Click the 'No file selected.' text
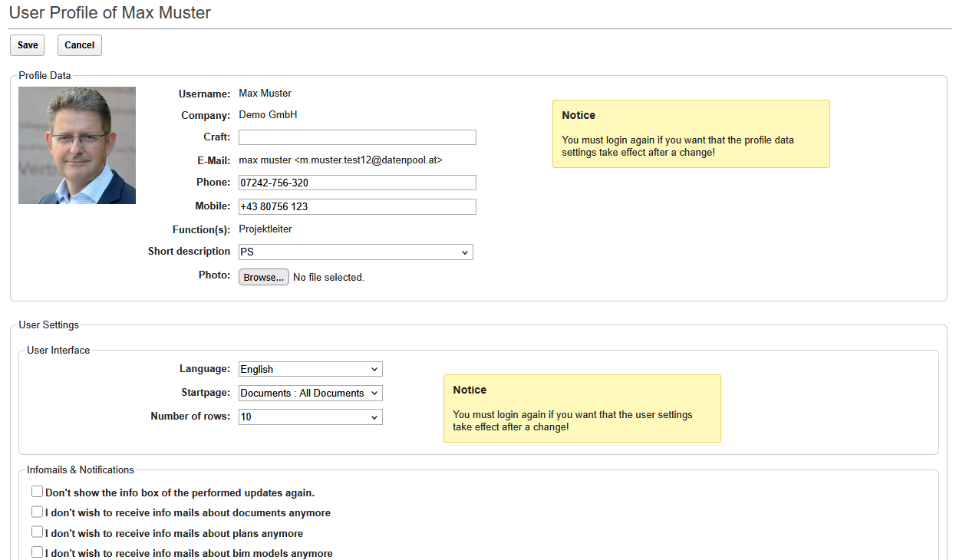Viewport: 956px width, 560px height. coord(328,278)
